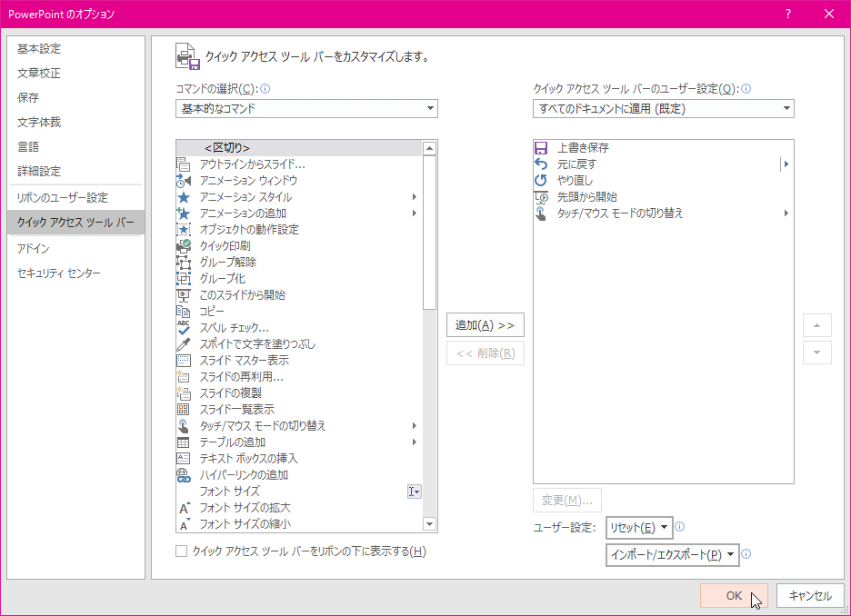Click info icon beside インポート/エクスポート button
Image resolution: width=851 pixels, height=616 pixels.
[x=746, y=553]
